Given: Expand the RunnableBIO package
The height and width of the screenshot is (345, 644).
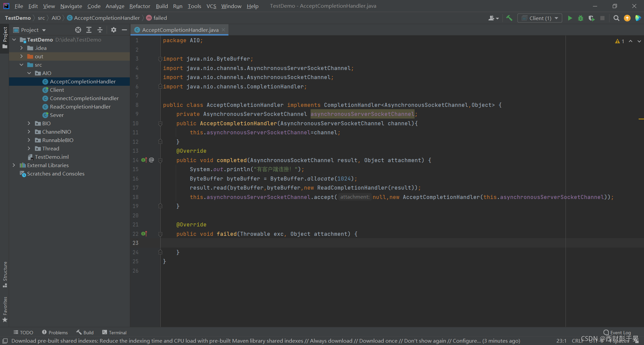Looking at the screenshot, I should tap(29, 140).
